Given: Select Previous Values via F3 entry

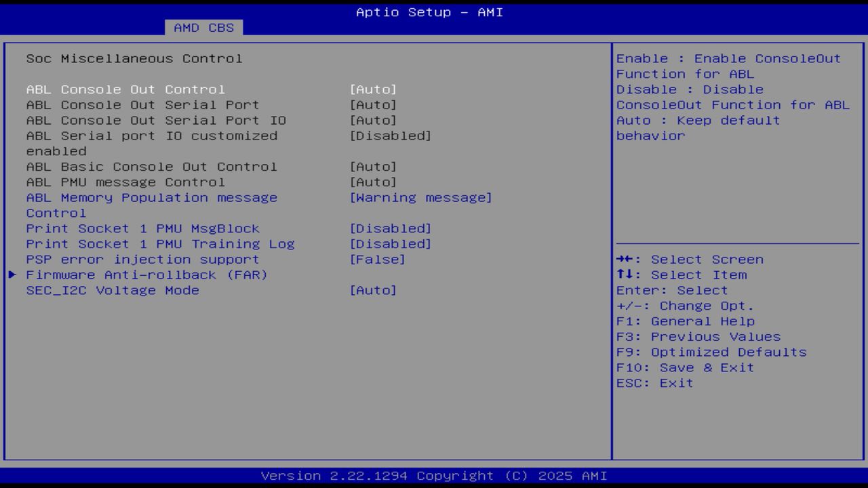Looking at the screenshot, I should coord(698,336).
